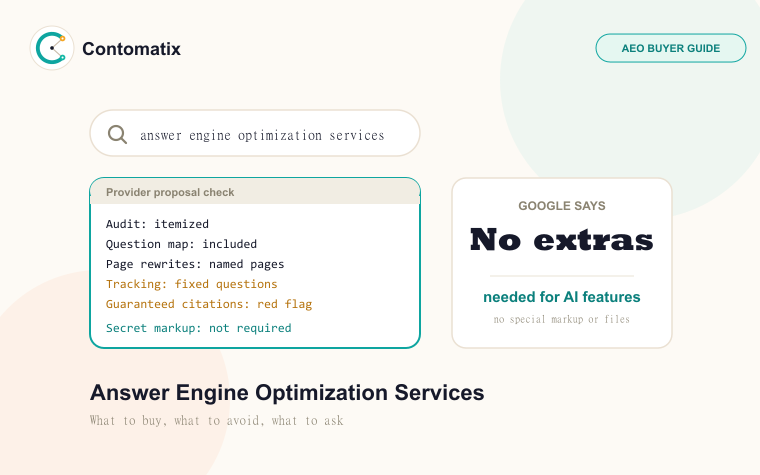This screenshot has height=475, width=760.
Task: Select 'Page rewrites: named pages' line
Action: [195, 264]
